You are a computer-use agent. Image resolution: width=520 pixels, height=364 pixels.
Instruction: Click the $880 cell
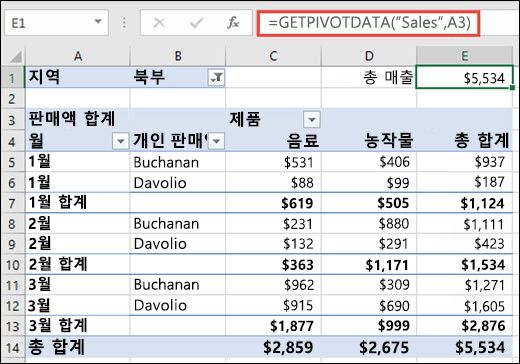(x=369, y=224)
